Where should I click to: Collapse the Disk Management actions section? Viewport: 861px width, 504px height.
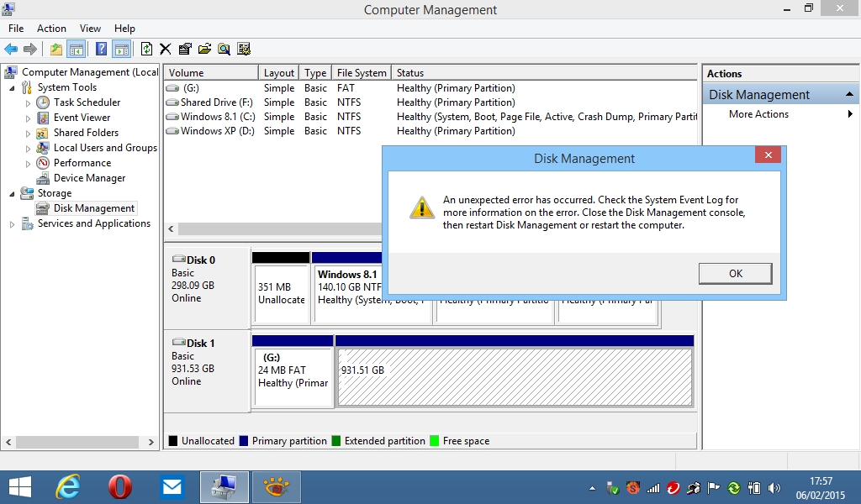pos(849,94)
